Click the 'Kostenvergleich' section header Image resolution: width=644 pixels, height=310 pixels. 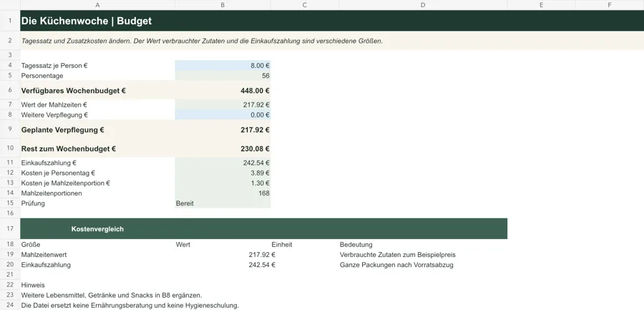(x=97, y=229)
